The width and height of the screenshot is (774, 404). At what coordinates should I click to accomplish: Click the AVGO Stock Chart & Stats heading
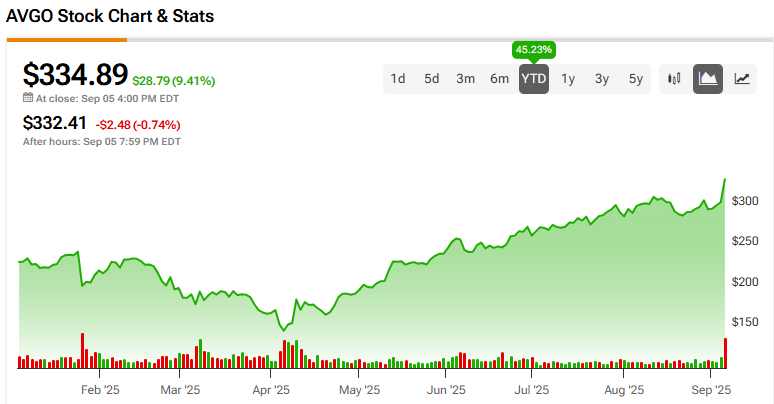tap(110, 17)
